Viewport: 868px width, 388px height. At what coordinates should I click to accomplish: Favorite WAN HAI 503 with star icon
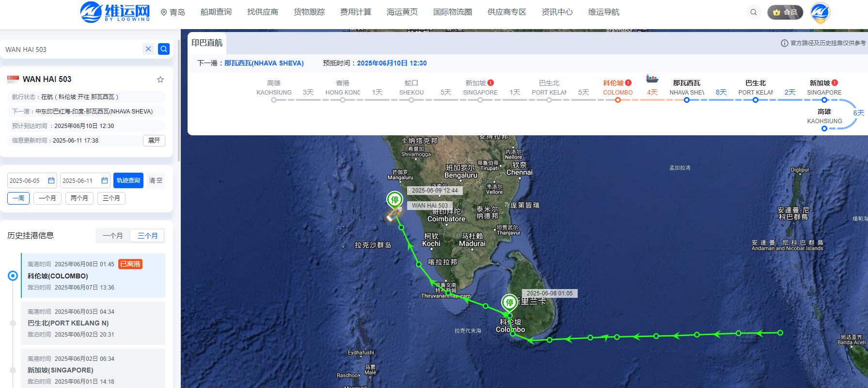coord(160,80)
